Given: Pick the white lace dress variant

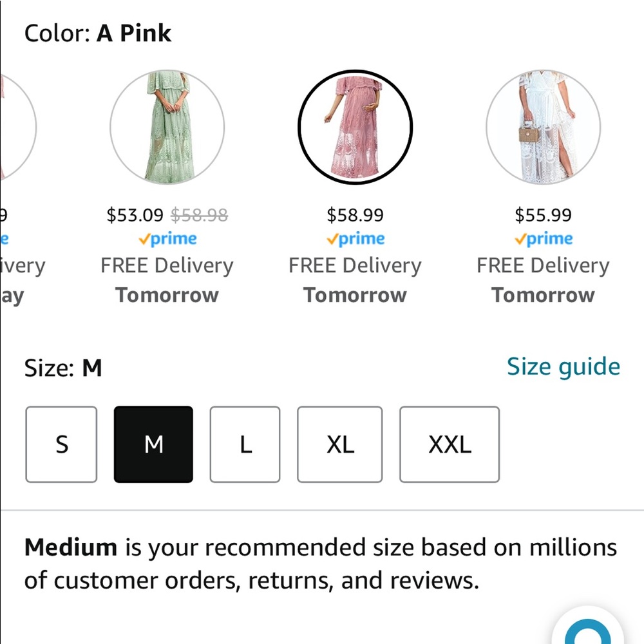Looking at the screenshot, I should tap(543, 127).
